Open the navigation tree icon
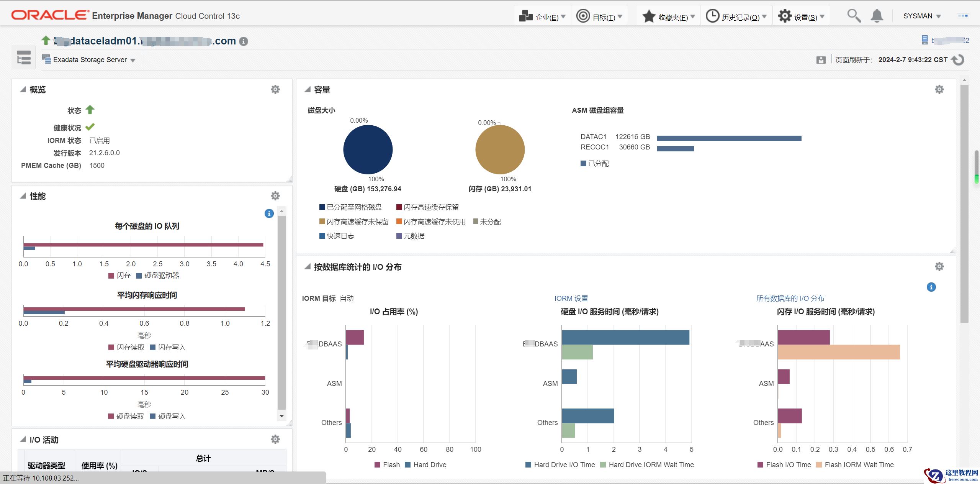This screenshot has height=484, width=980. click(x=24, y=58)
